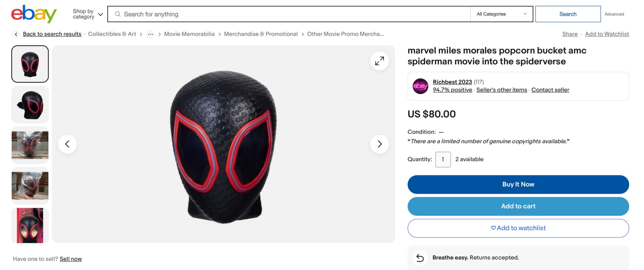Open the Contact seller link
Viewport: 644px width, 270px height.
point(550,90)
